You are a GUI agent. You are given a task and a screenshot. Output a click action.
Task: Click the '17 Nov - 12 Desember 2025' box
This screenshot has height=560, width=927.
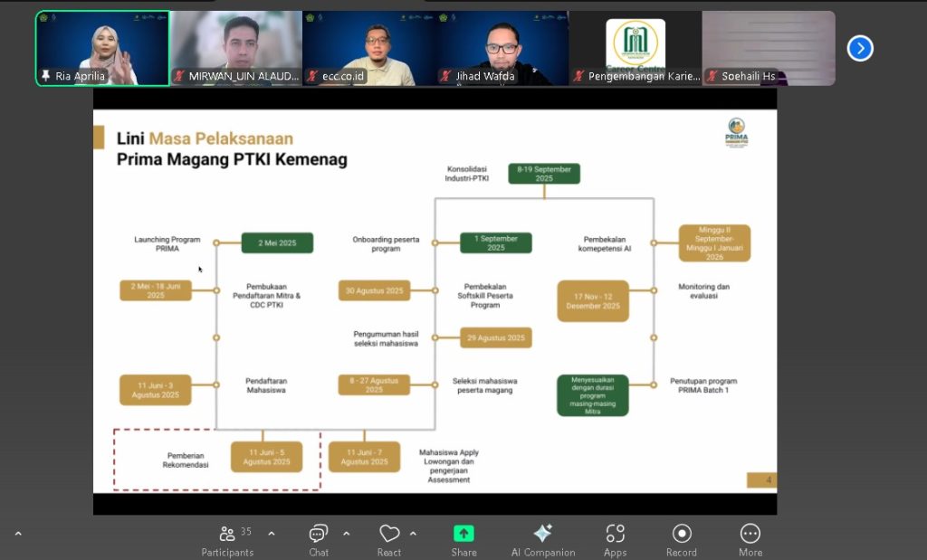coord(593,301)
